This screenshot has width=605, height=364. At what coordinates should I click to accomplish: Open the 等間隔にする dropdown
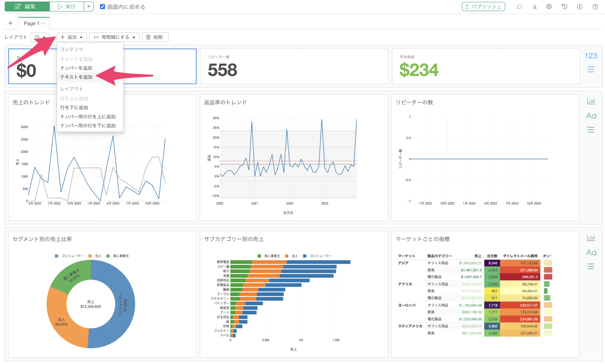tap(114, 37)
